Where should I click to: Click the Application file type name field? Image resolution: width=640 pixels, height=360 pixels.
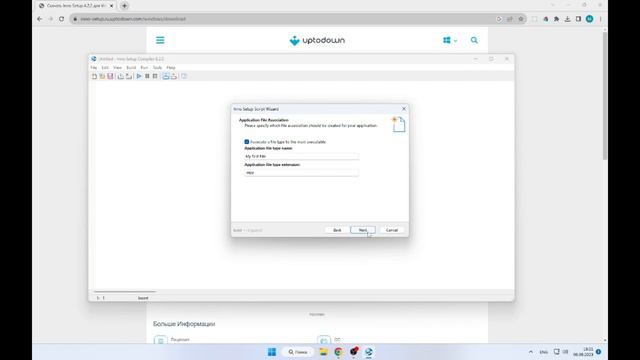(x=302, y=156)
